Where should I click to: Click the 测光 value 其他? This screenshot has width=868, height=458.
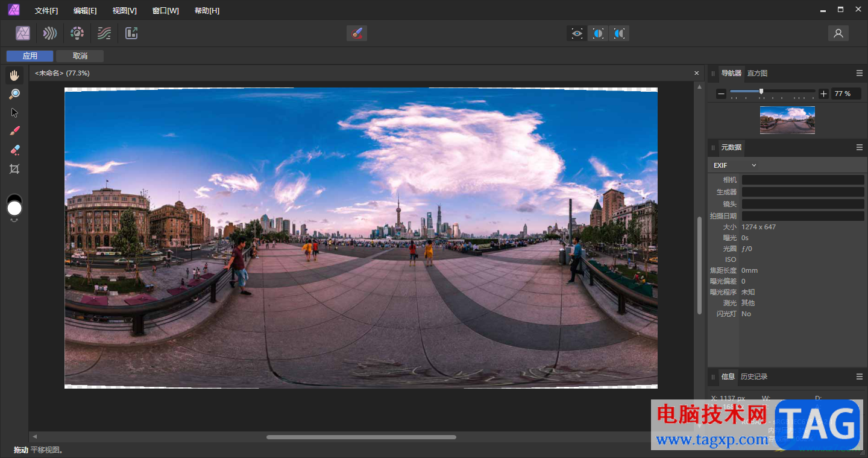[x=748, y=303]
